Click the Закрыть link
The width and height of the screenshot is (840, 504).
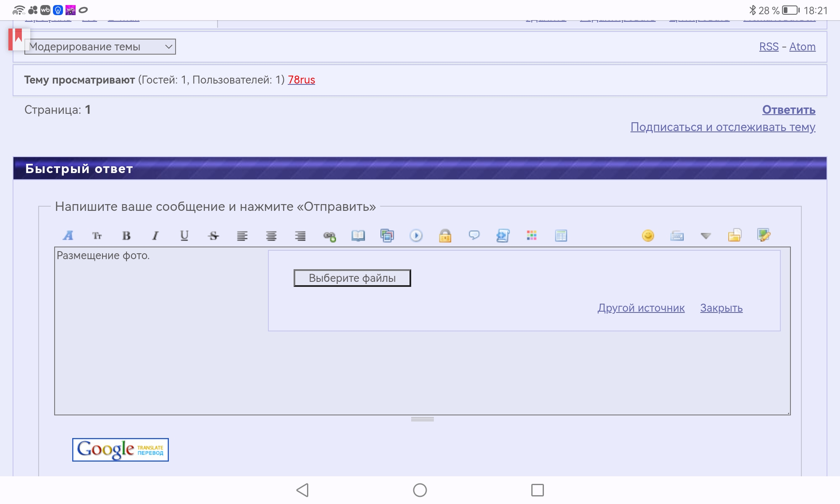pos(721,308)
